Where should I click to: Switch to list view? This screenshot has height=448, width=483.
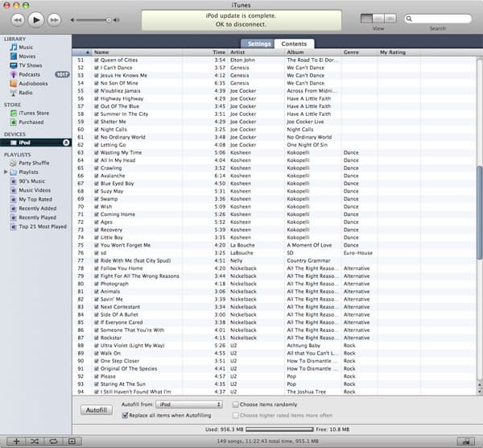click(366, 19)
